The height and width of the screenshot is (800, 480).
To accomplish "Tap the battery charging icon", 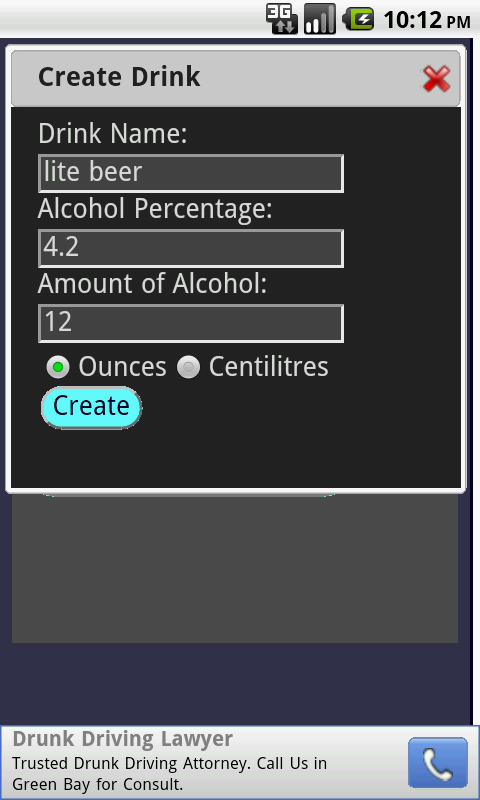I will (358, 20).
